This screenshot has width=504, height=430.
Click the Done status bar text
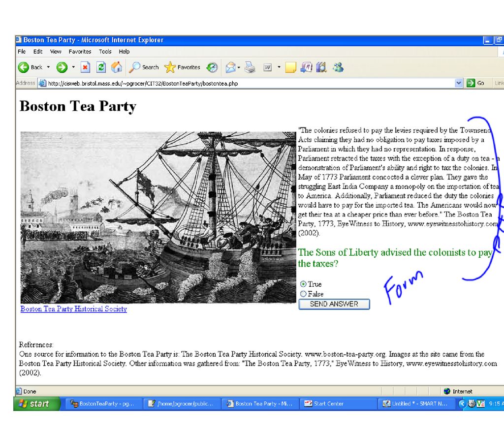click(30, 392)
